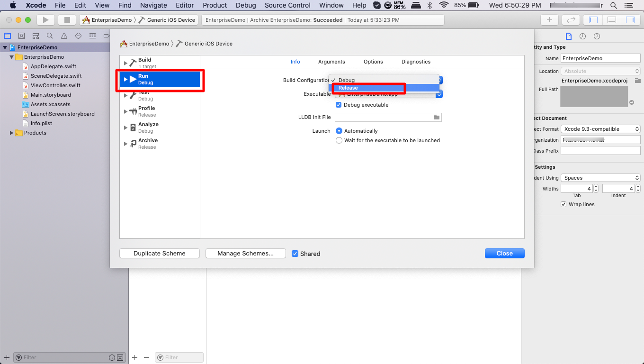Click the Spotlight search icon in menu bar
Viewport: 644px width, 364px height.
point(614,5)
